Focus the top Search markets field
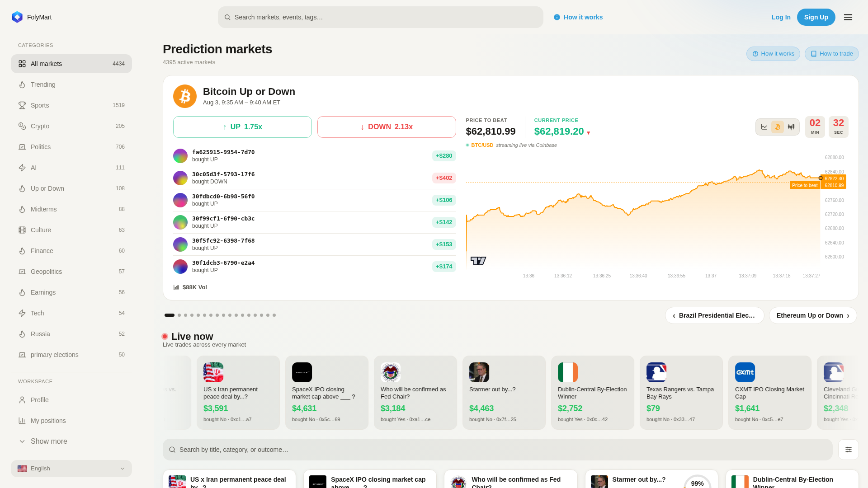This screenshot has width=868, height=488. click(381, 17)
